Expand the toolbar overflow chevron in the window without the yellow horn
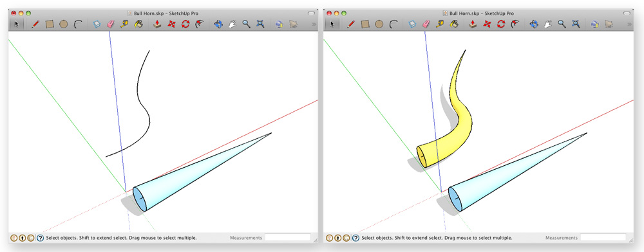 314,24
